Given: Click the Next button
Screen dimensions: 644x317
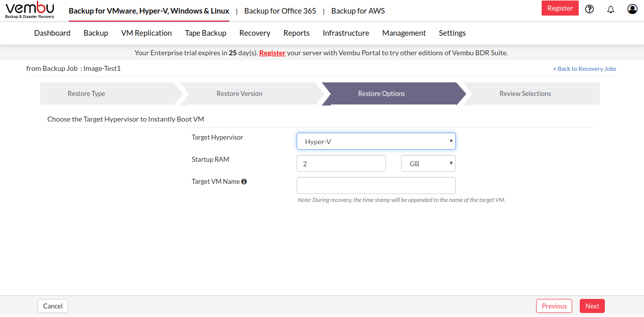Looking at the screenshot, I should 592,306.
